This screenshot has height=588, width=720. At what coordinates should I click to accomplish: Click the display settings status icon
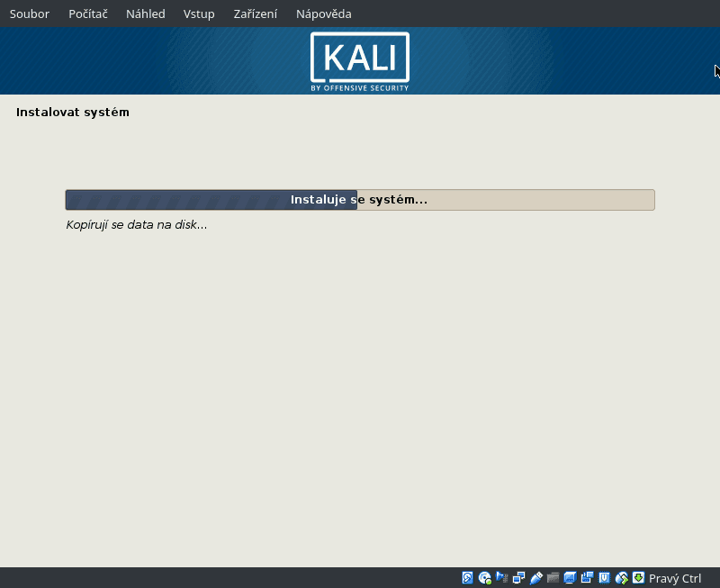[571, 577]
